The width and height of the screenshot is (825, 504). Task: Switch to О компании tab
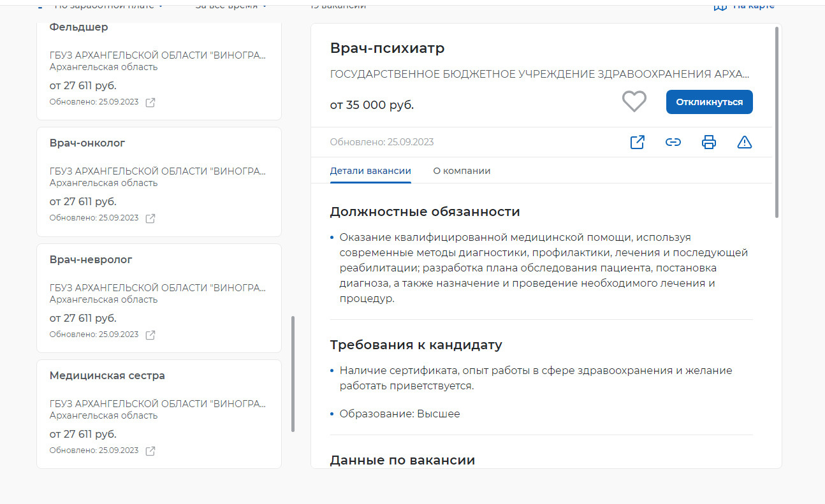pos(462,171)
